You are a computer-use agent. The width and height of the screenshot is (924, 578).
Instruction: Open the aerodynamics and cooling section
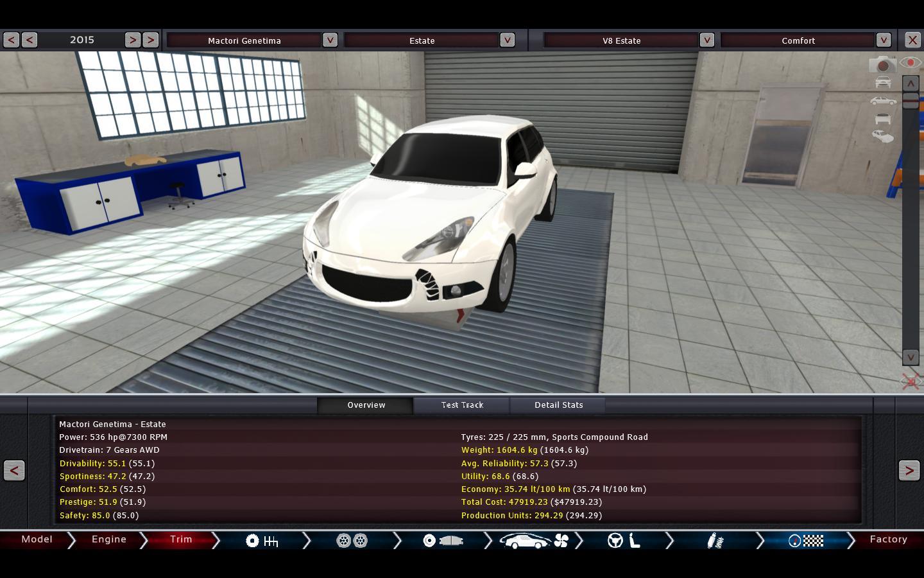[534, 541]
